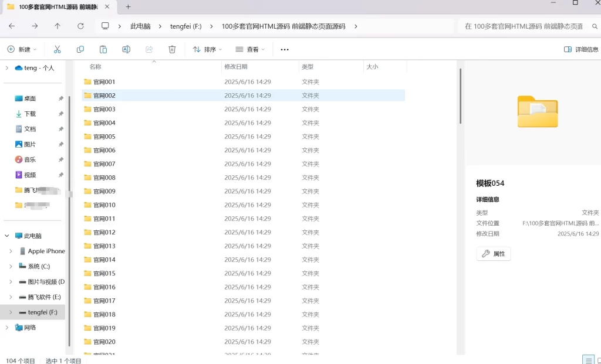601x364 pixels.
Task: Open the 新建 dropdown menu
Action: click(x=22, y=49)
